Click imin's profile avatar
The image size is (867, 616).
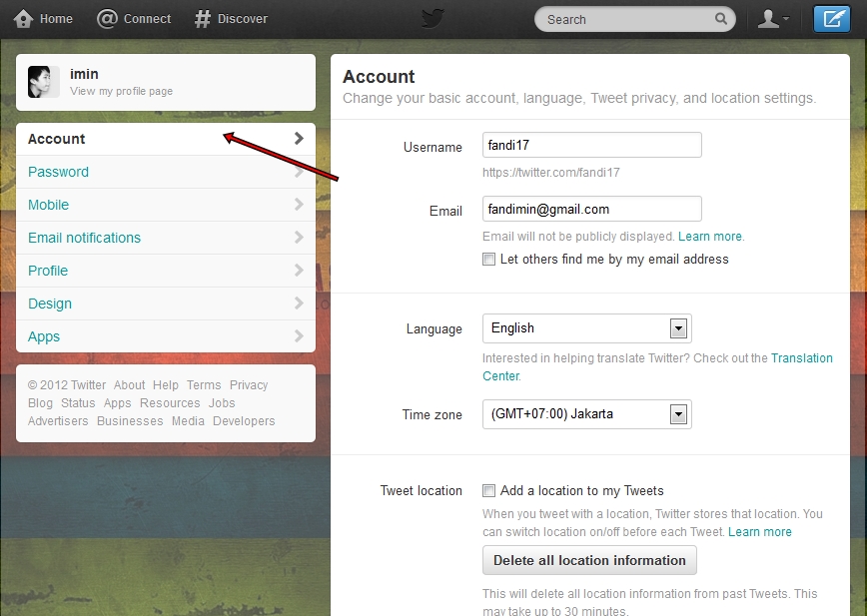click(44, 82)
